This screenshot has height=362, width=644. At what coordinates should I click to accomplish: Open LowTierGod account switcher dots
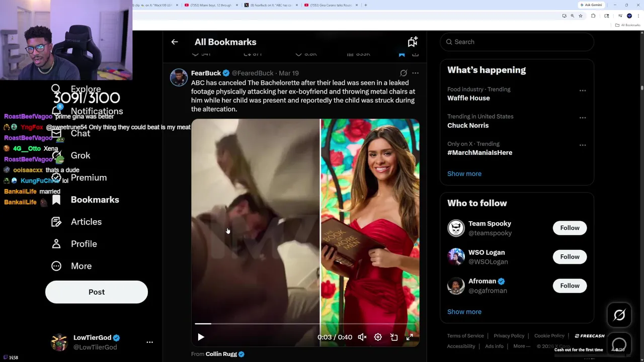[149, 342]
